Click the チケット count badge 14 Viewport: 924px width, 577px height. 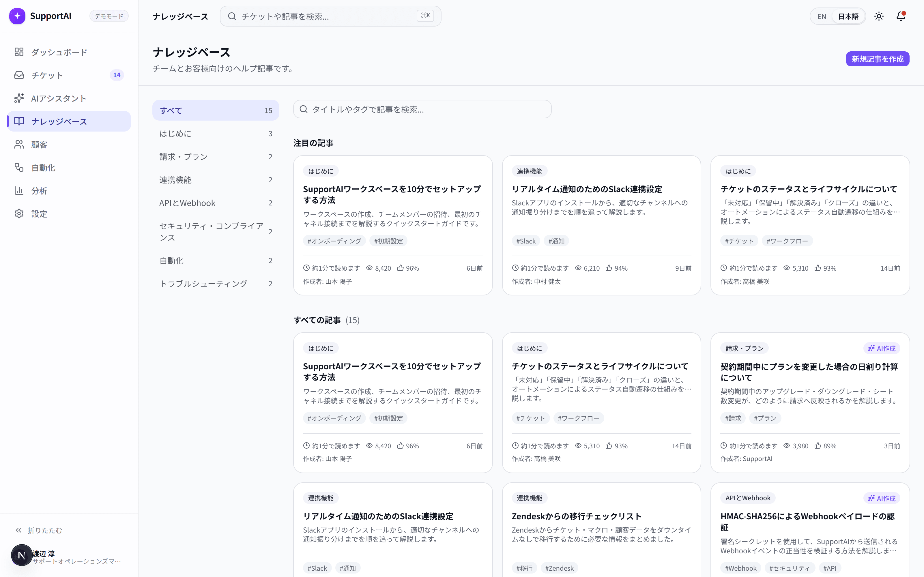pos(117,75)
